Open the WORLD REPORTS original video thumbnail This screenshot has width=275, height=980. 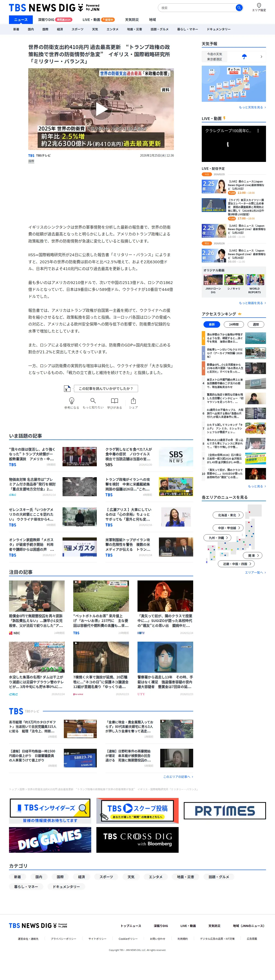[254, 280]
